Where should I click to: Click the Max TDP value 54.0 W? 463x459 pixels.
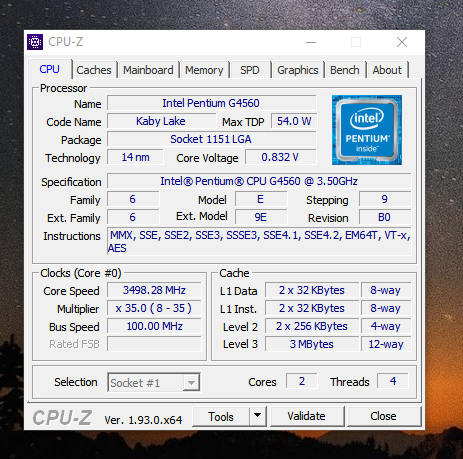[x=294, y=121]
